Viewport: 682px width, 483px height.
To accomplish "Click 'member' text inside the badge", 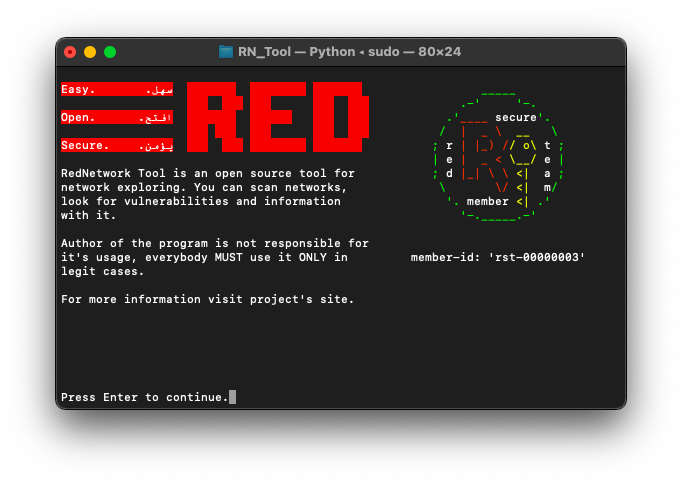I will click(488, 201).
